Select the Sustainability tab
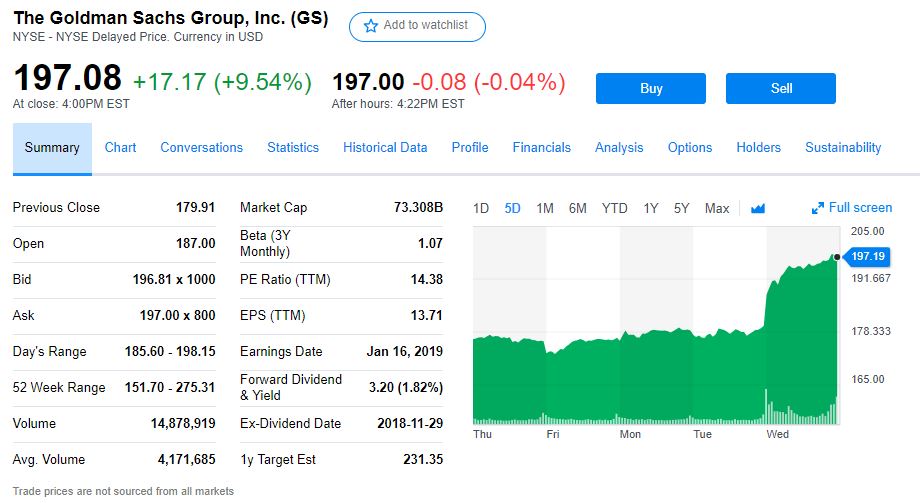This screenshot has width=920, height=503. 843,147
